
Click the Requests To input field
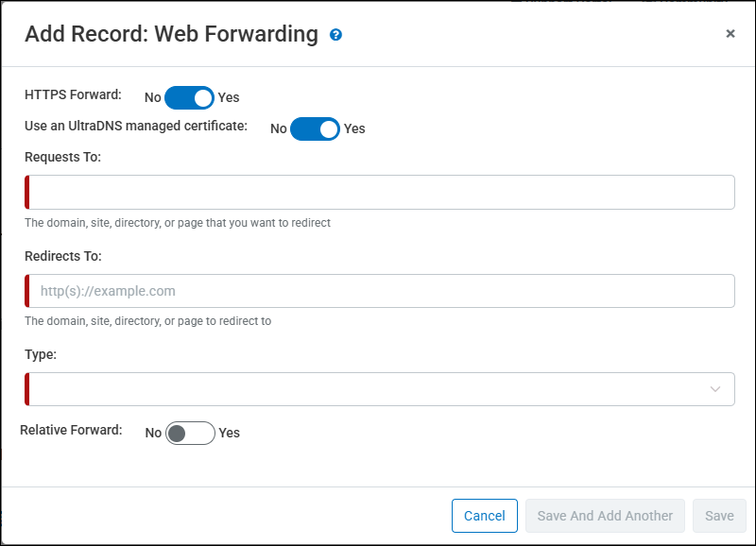(381, 192)
